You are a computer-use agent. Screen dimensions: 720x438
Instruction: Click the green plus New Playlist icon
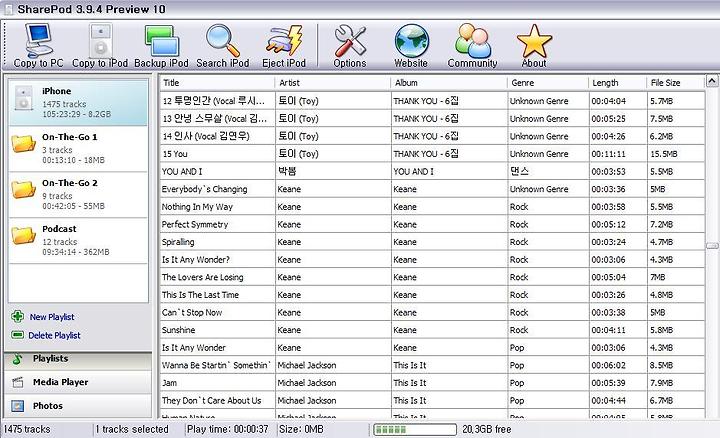17,316
